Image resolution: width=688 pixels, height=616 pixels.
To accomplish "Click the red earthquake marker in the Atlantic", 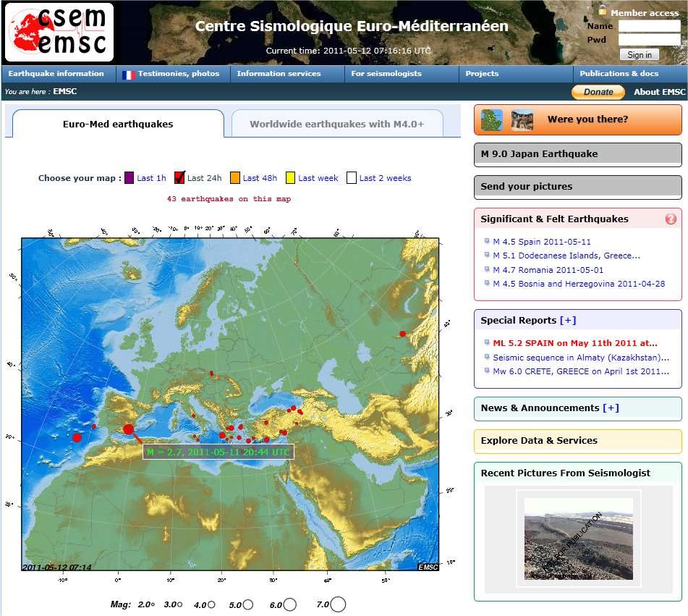I will [77, 437].
